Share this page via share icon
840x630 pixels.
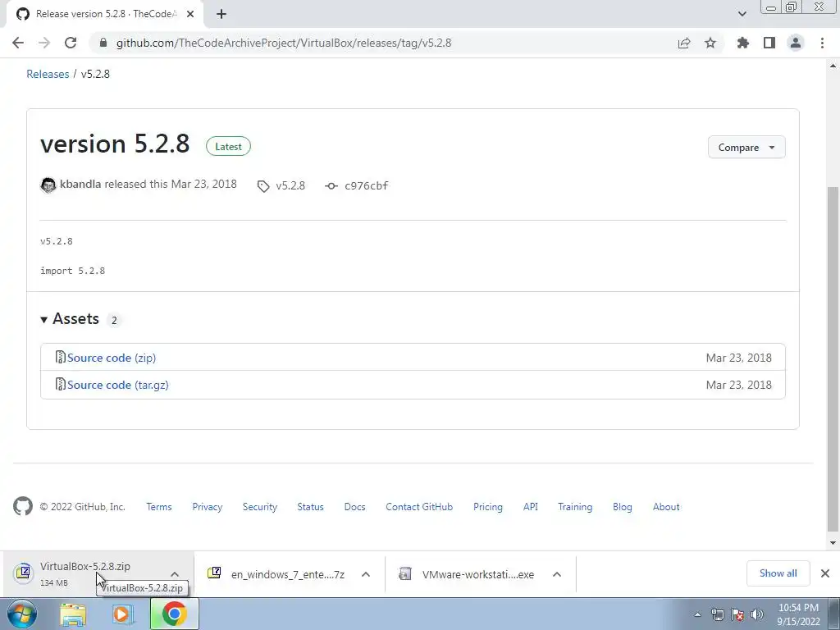pyautogui.click(x=684, y=43)
